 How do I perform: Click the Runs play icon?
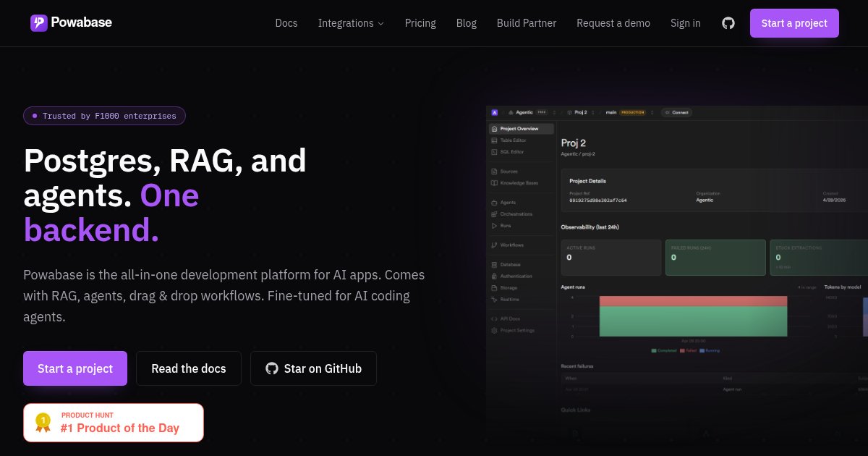point(494,226)
